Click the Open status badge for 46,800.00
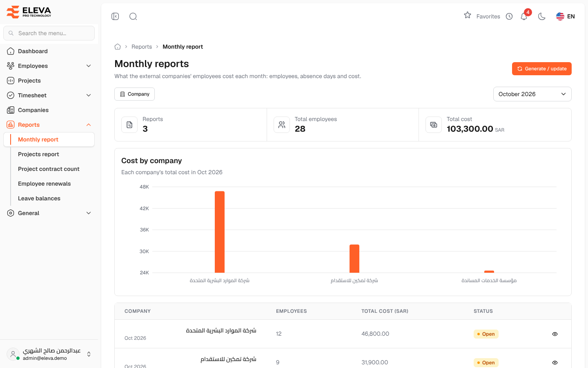 coord(486,334)
